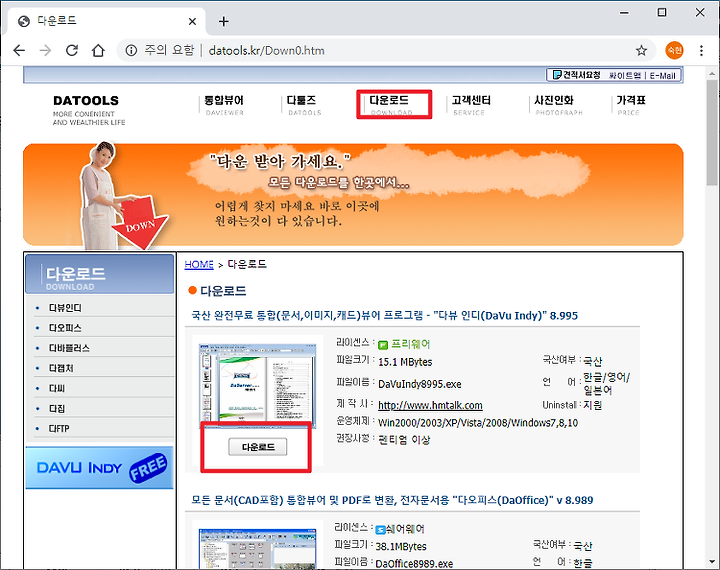Select 다씨 in the sidebar

tap(57, 389)
